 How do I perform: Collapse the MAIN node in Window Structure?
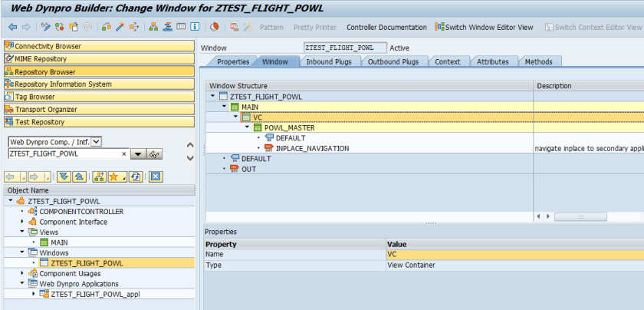[x=224, y=107]
